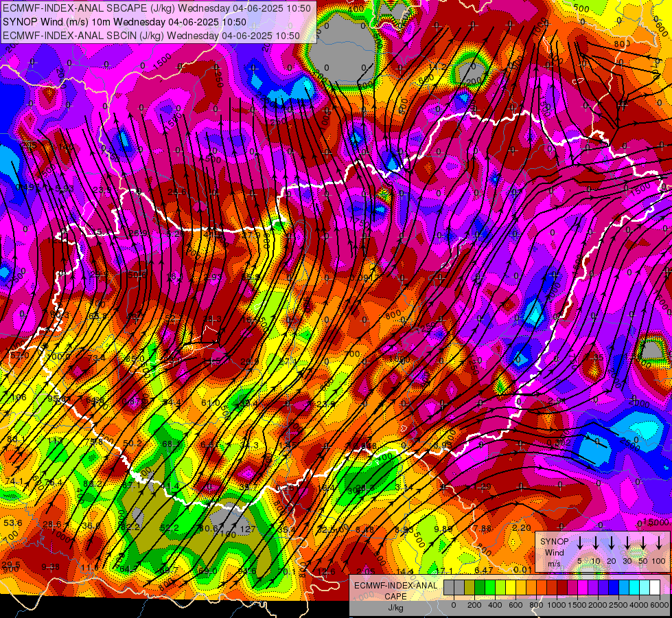Click the 200 tick label on CAPE scale

(474, 605)
